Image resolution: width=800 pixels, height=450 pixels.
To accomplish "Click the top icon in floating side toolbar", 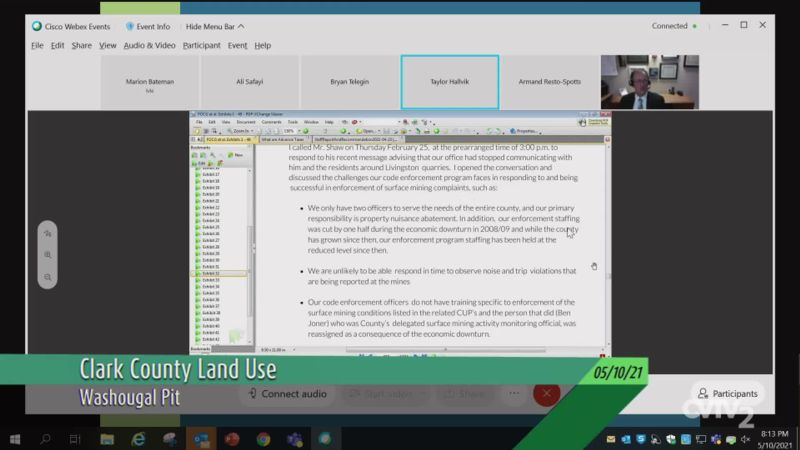I will tap(47, 233).
